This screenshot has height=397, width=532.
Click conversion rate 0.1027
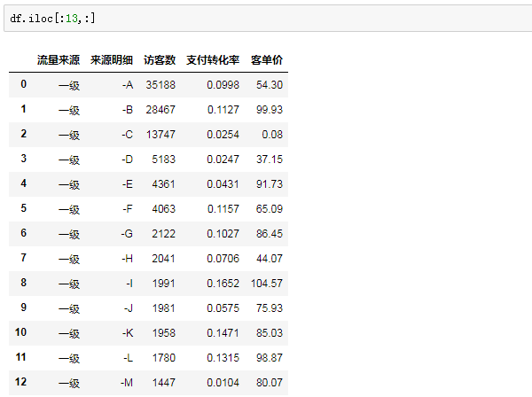pyautogui.click(x=223, y=234)
